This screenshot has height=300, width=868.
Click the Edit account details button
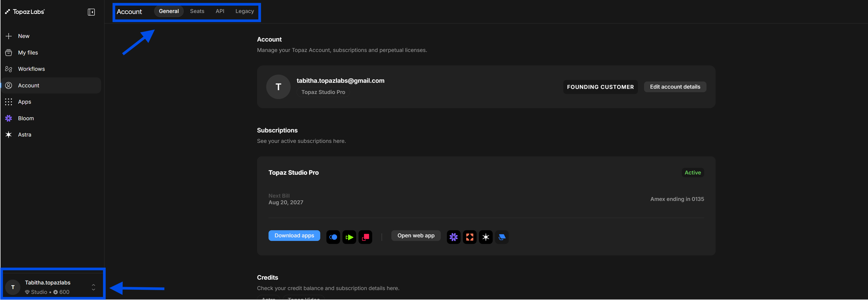pyautogui.click(x=675, y=87)
